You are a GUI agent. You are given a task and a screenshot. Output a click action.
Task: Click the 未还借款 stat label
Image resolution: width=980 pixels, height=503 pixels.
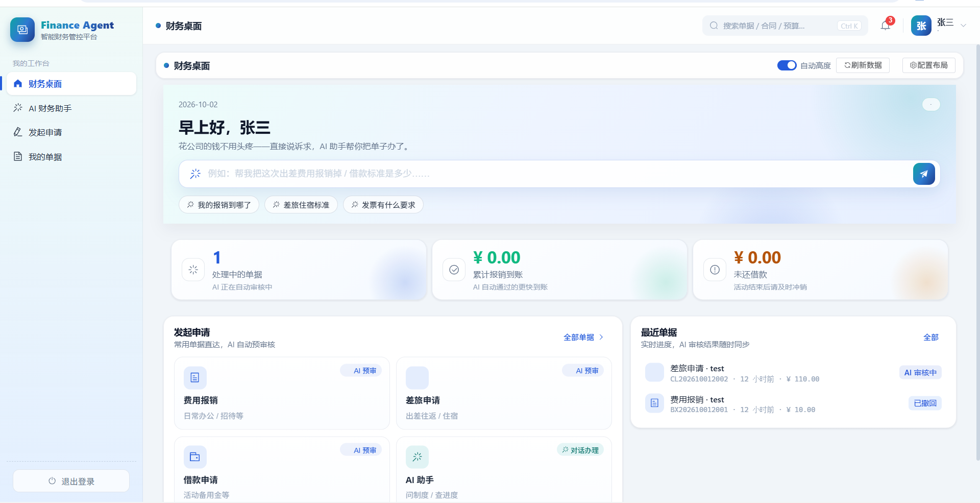[x=750, y=274]
